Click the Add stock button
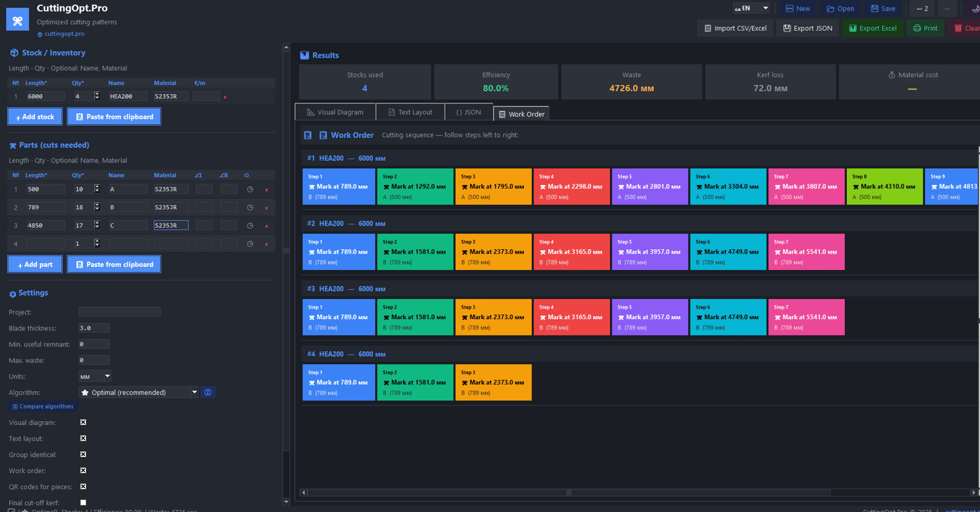The image size is (980, 512). [x=35, y=116]
